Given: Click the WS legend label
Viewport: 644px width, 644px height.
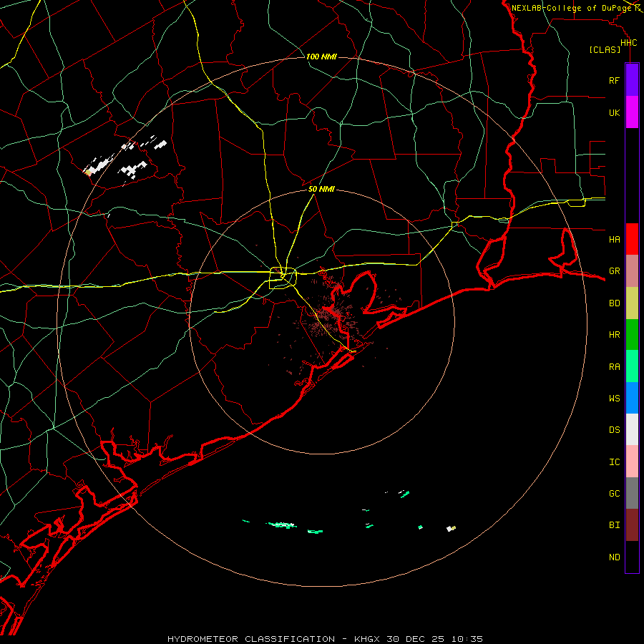Looking at the screenshot, I should pyautogui.click(x=614, y=398).
